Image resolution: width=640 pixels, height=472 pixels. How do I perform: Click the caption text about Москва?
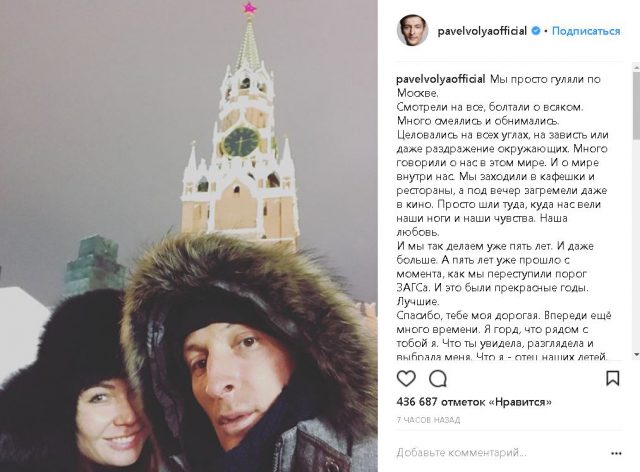pos(499,86)
